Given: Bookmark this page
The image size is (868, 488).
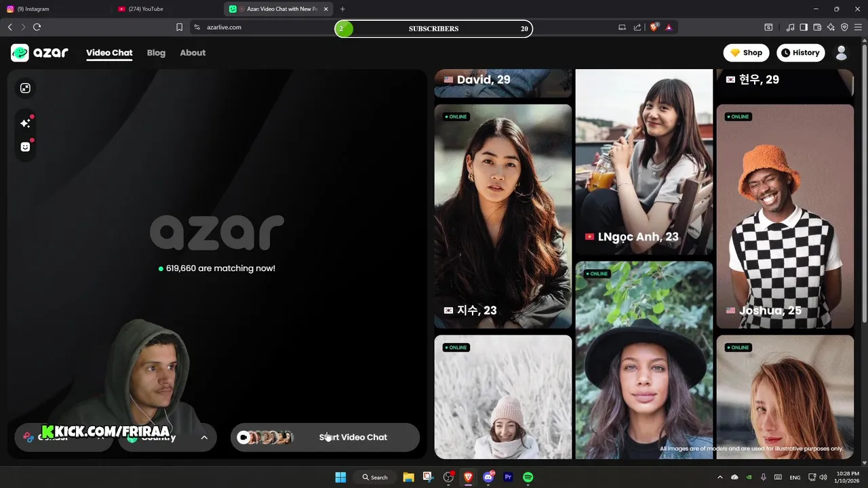Looking at the screenshot, I should 179,27.
